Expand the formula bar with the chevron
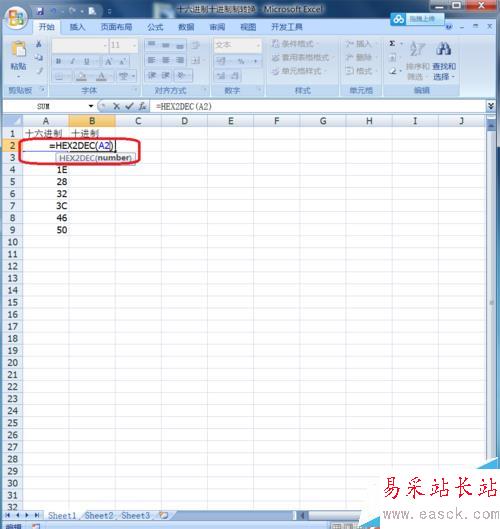The height and width of the screenshot is (529, 500). [x=491, y=106]
